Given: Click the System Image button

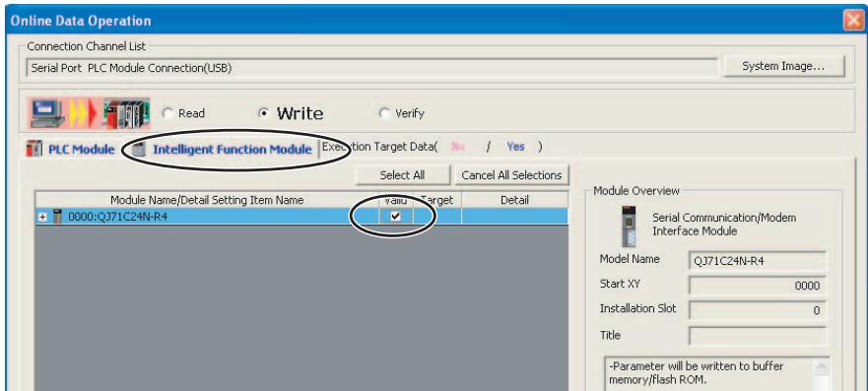Looking at the screenshot, I should coord(784,66).
